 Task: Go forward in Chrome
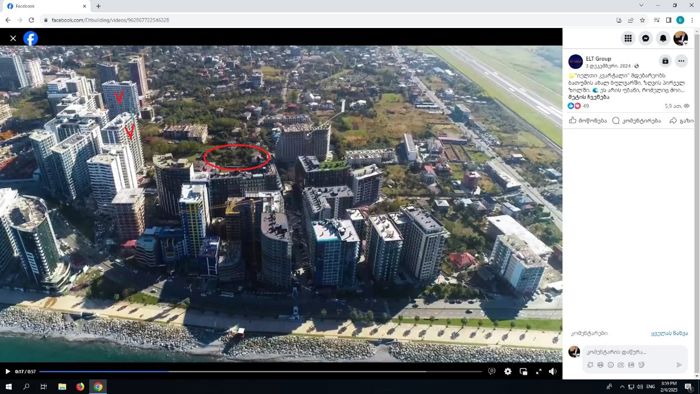pyautogui.click(x=20, y=20)
